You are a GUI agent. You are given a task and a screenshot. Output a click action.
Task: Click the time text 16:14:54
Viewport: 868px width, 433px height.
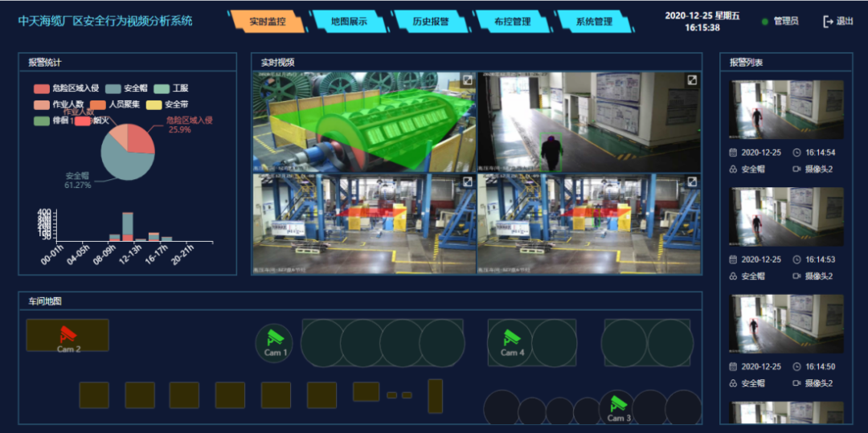(x=821, y=153)
